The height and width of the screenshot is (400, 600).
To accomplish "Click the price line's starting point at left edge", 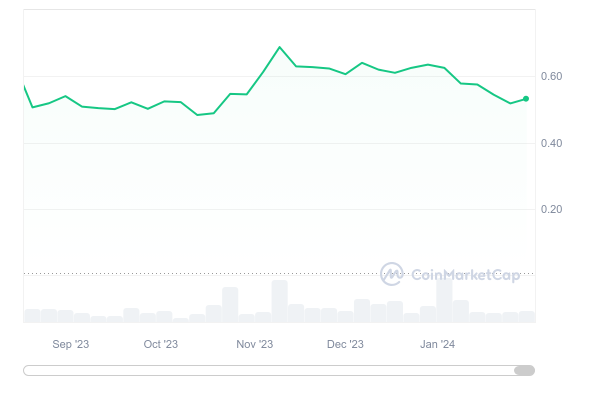I will point(24,86).
